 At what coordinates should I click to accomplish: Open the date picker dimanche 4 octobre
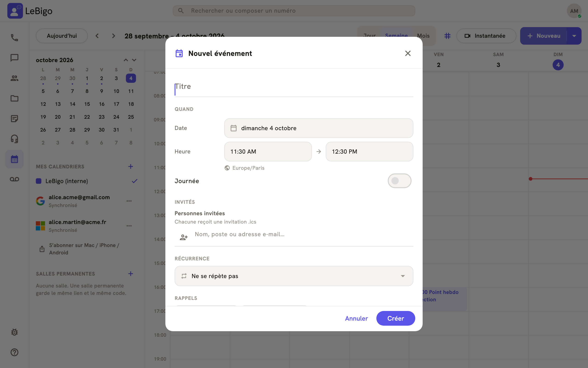(x=319, y=128)
